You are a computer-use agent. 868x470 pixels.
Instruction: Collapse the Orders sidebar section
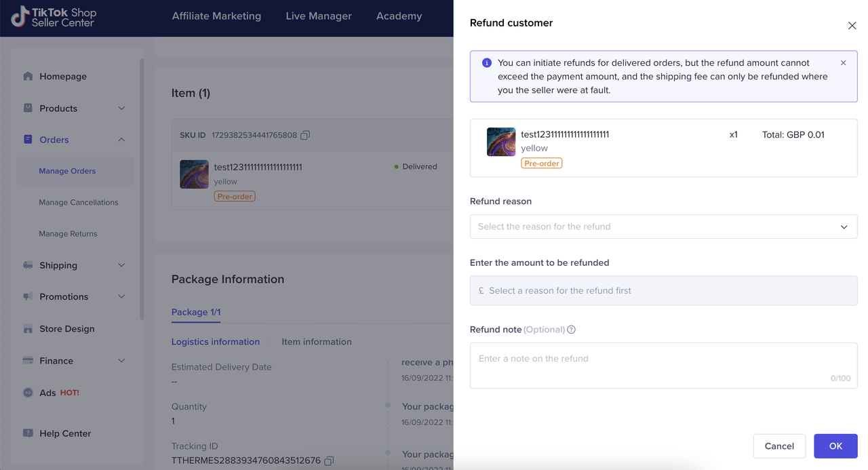tap(121, 140)
